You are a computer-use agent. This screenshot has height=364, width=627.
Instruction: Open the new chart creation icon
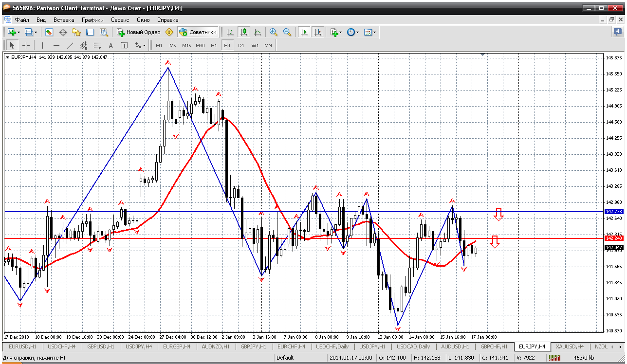pyautogui.click(x=11, y=32)
